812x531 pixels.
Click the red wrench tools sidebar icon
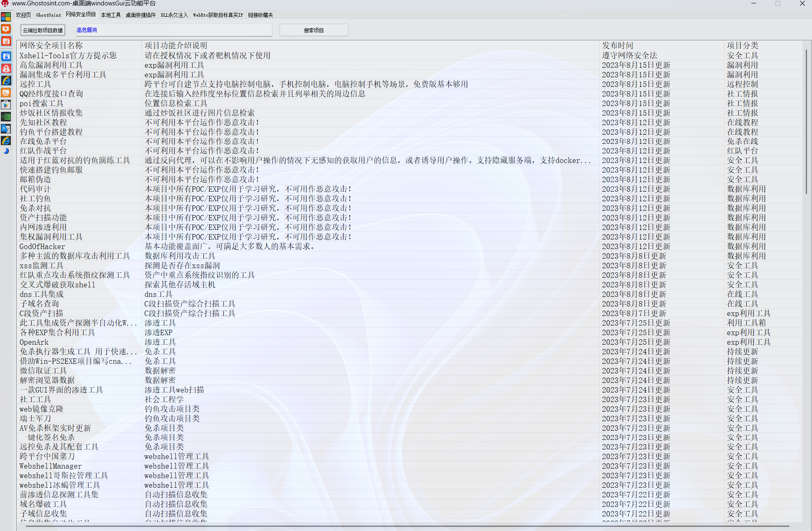(6, 41)
